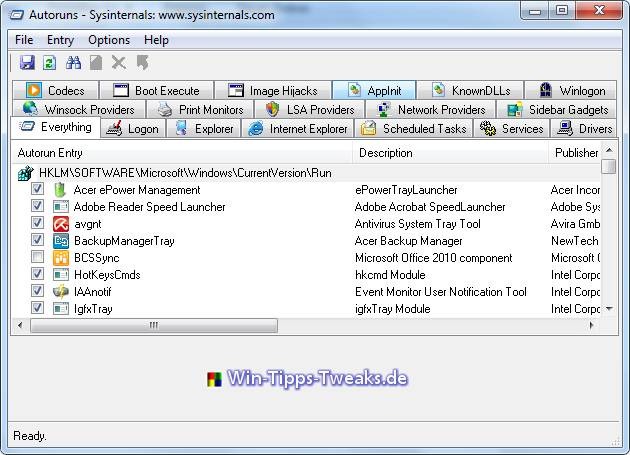Click the IgfxTray row icon
The height and width of the screenshot is (455, 630).
61,309
